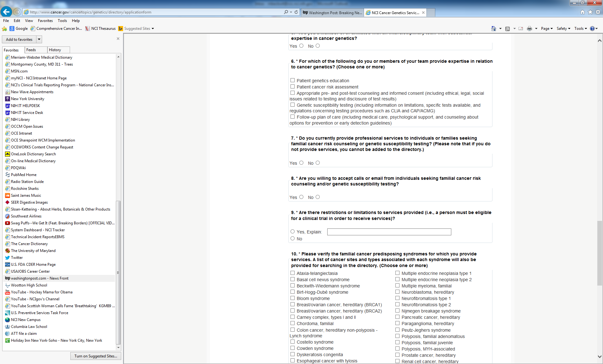Click the RSS feeds icon in command bar
Viewport: 603px width, 364px height.
click(508, 29)
